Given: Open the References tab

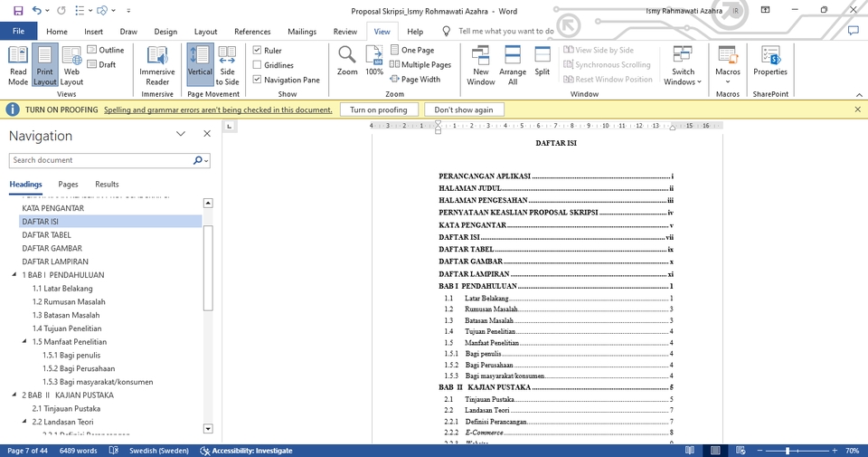Looking at the screenshot, I should [x=252, y=32].
